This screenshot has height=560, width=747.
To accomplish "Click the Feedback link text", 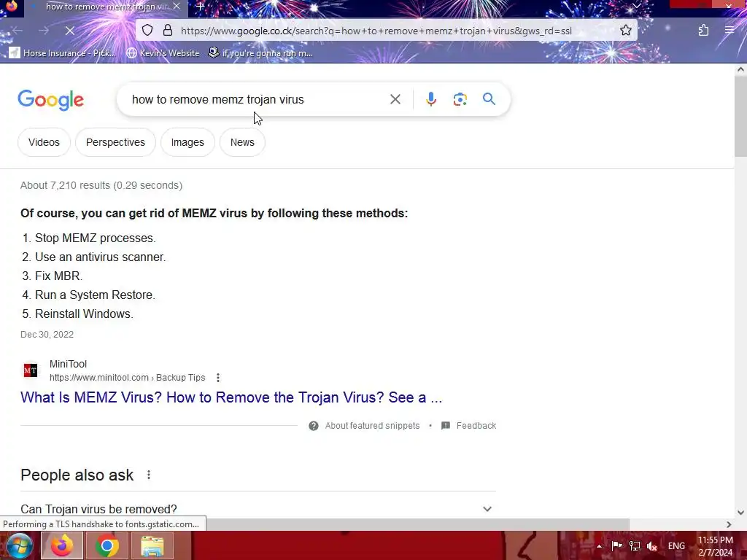I will click(476, 426).
